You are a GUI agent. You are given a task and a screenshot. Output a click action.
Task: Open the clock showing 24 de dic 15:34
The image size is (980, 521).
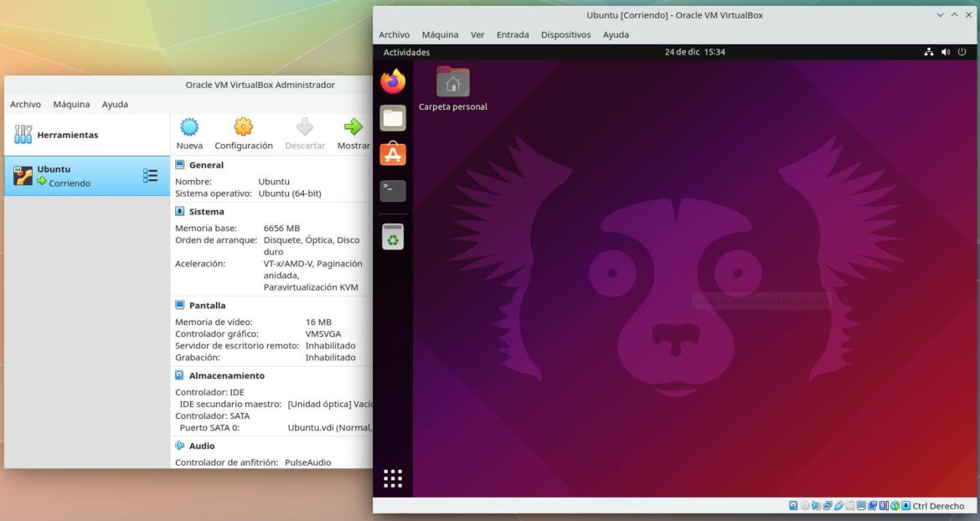(695, 52)
